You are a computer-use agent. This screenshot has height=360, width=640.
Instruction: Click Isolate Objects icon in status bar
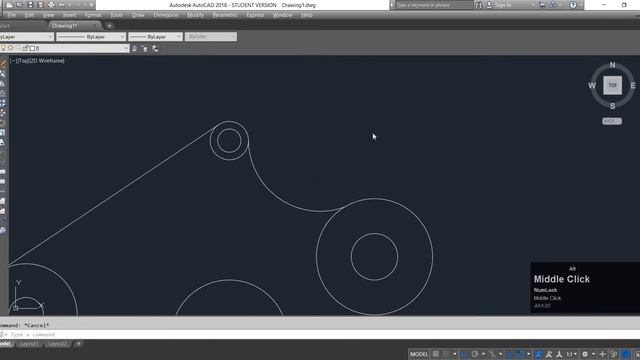[x=613, y=354]
